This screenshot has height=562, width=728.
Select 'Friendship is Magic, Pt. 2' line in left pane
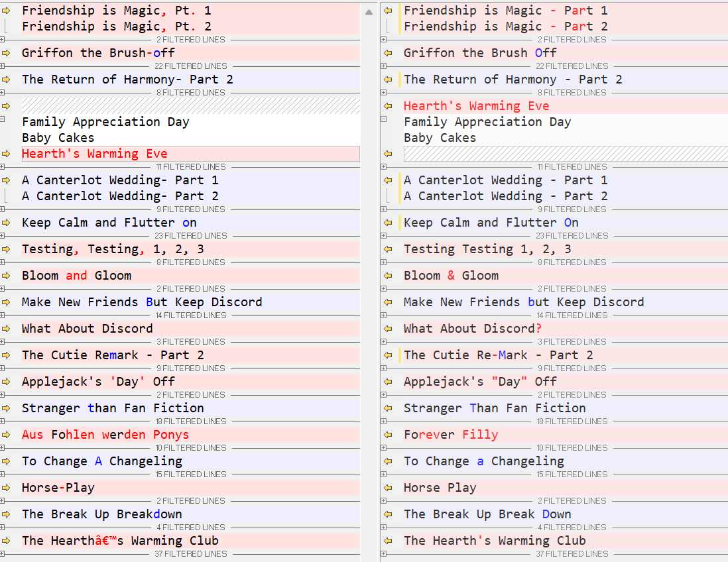point(117,27)
